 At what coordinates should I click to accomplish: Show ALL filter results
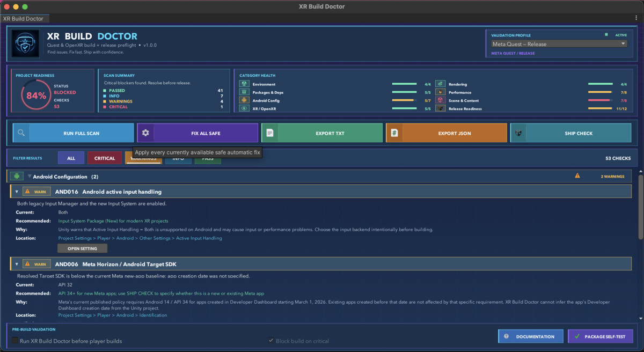pyautogui.click(x=71, y=158)
